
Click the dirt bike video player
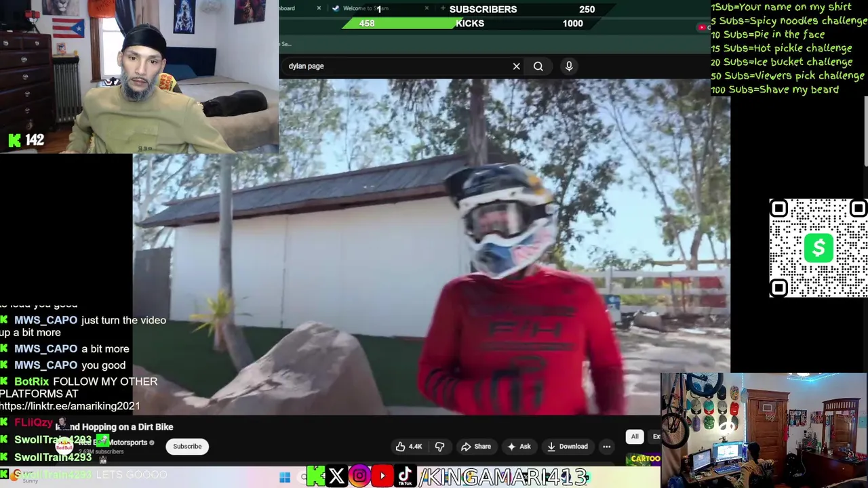coord(431,247)
